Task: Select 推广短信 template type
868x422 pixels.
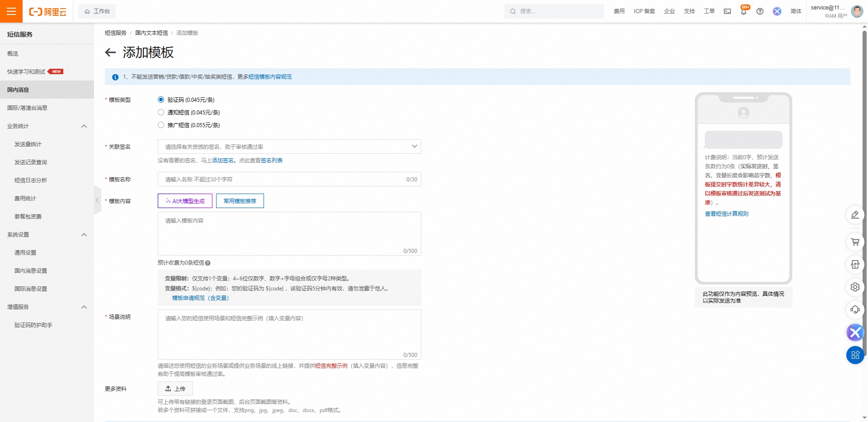Action: 160,125
